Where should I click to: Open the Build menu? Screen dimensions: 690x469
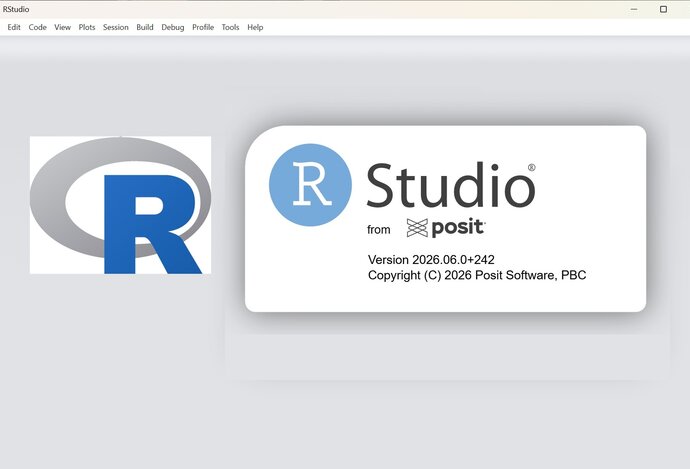[x=145, y=27]
